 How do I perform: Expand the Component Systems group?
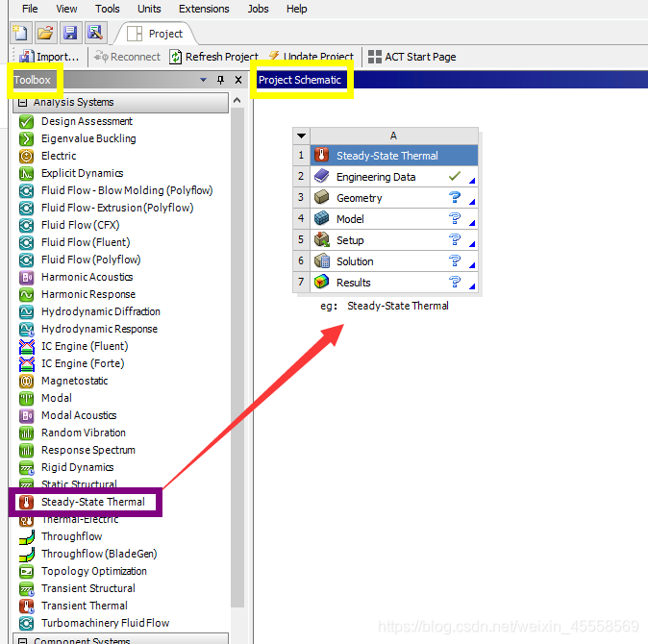tap(23, 641)
